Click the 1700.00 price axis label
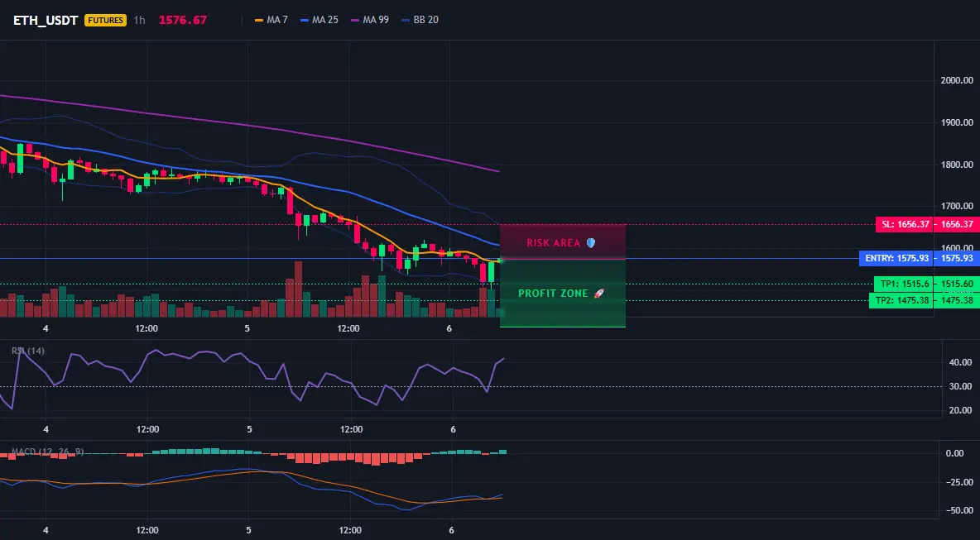The height and width of the screenshot is (540, 980). (x=957, y=206)
